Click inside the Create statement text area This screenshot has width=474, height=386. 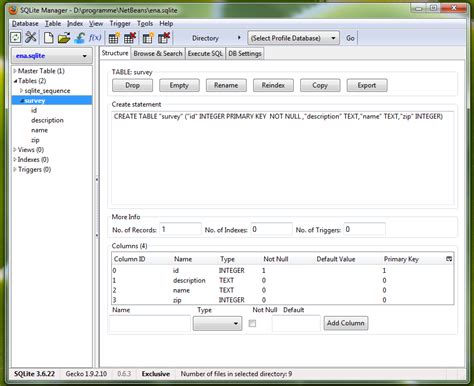[282, 158]
